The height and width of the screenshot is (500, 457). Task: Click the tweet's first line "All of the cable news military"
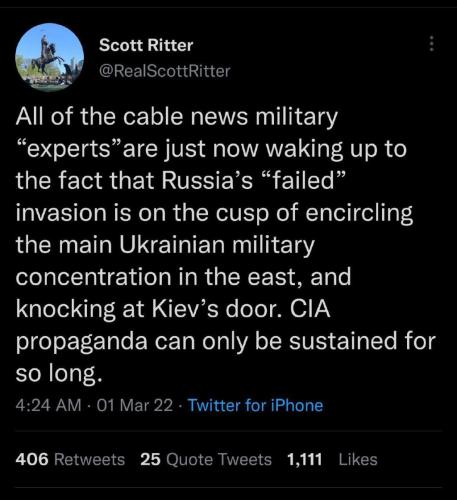(x=177, y=118)
